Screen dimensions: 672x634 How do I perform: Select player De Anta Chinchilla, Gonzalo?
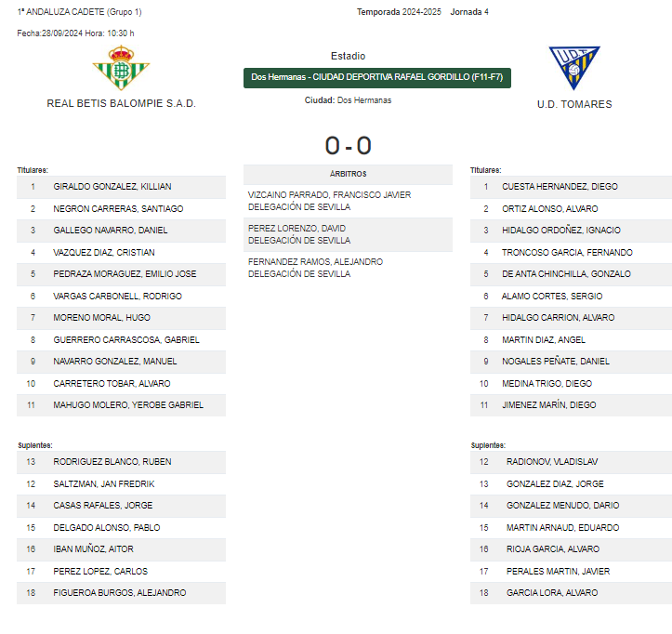571,274
